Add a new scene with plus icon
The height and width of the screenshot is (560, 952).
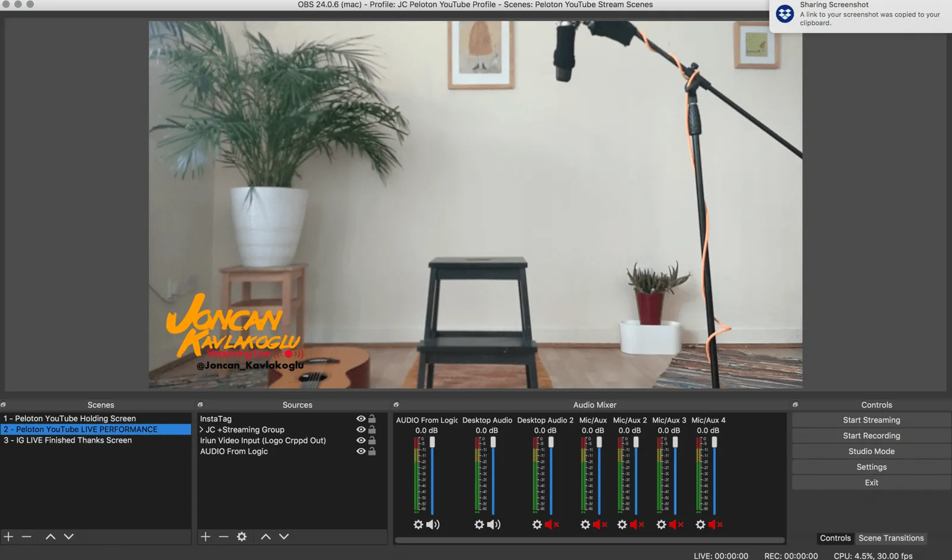pyautogui.click(x=8, y=536)
